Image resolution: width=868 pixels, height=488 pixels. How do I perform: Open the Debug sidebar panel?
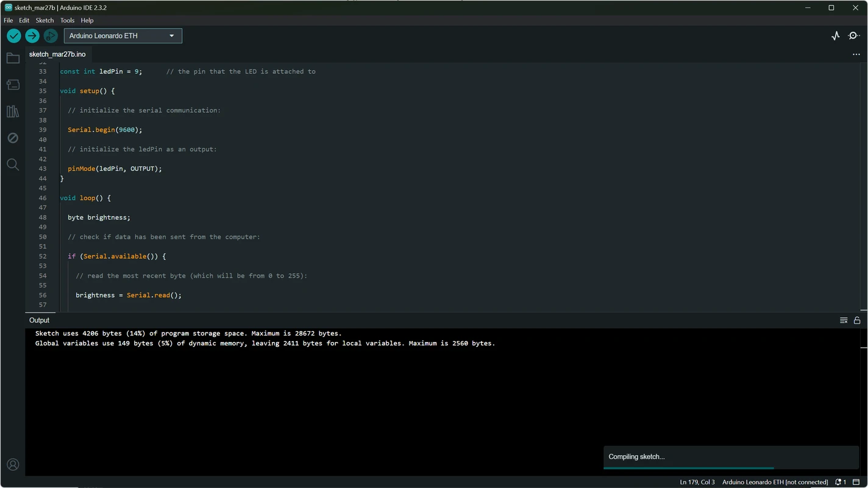coord(13,138)
